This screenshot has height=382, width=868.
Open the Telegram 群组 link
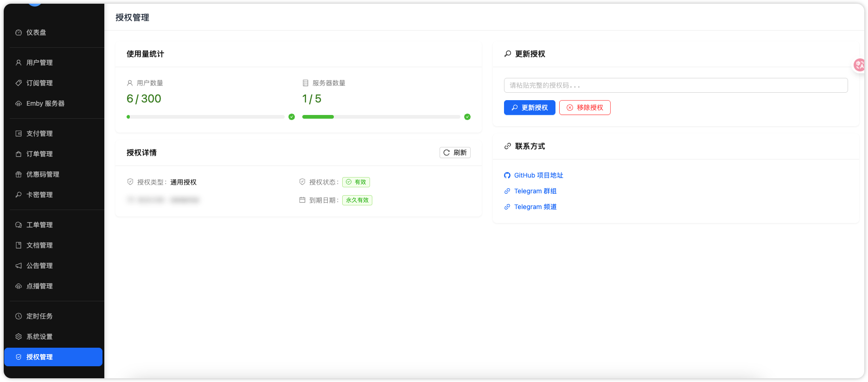535,191
